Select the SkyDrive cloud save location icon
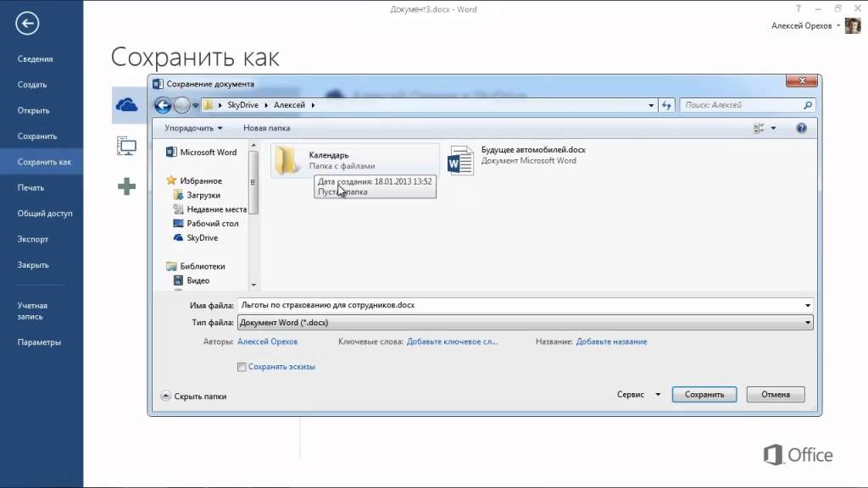The width and height of the screenshot is (868, 488). [x=127, y=104]
